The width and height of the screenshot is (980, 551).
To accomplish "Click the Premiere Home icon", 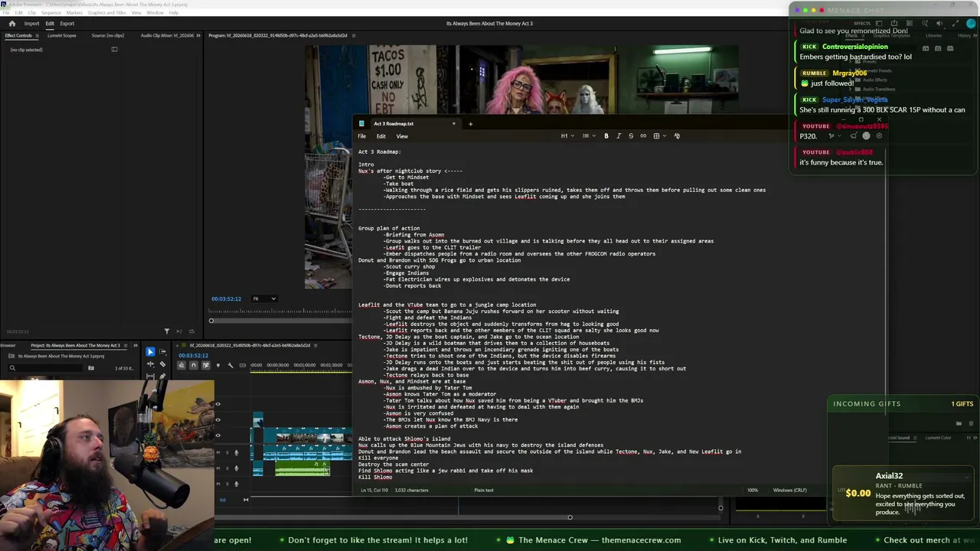I will click(11, 24).
